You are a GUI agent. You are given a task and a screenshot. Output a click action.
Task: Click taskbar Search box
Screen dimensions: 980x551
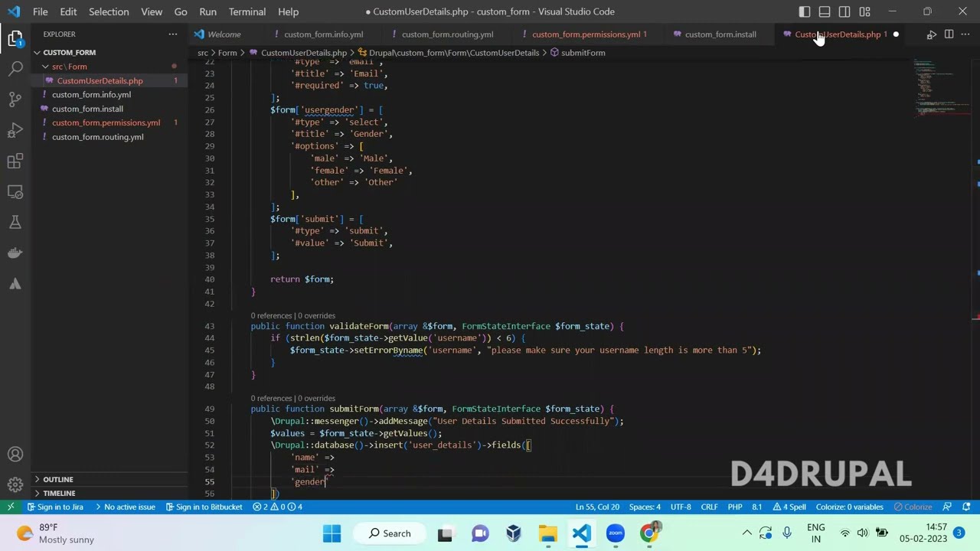(389, 533)
